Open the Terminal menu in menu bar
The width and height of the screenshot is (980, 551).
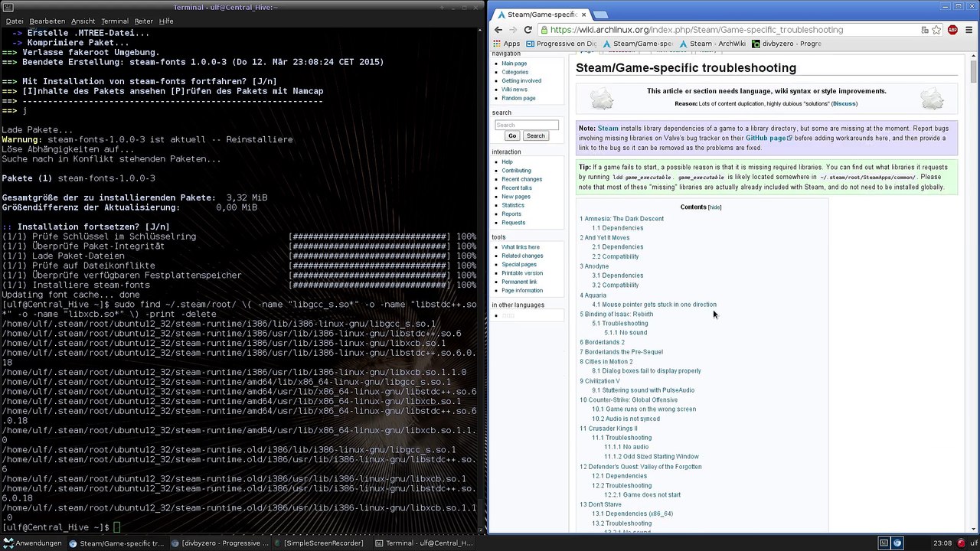[x=115, y=21]
